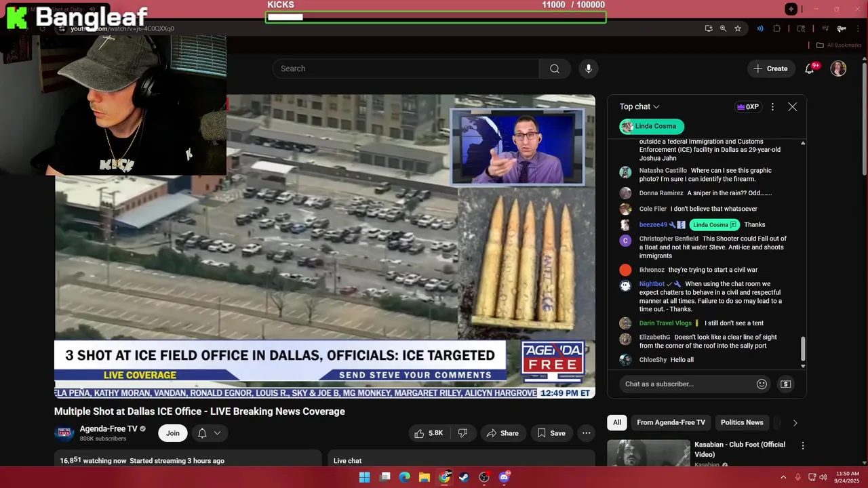The image size is (868, 488).
Task: Click Kasabian - Club Foot video title
Action: coord(740,449)
